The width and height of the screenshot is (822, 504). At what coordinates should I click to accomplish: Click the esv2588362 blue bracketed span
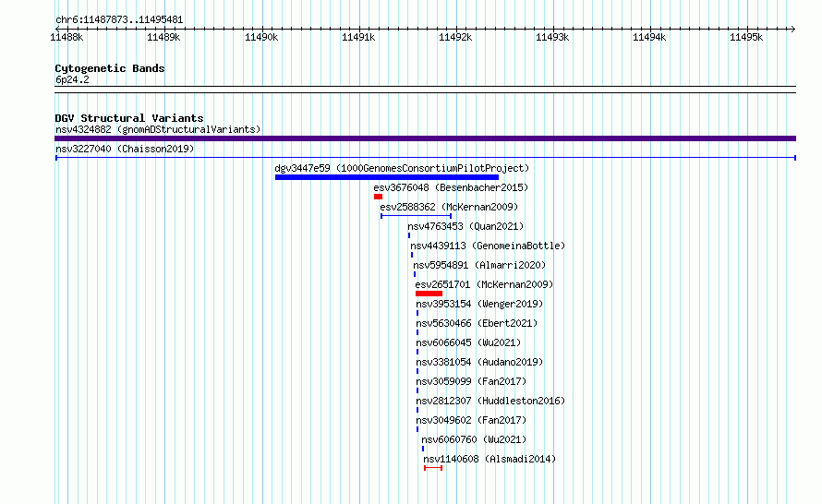point(416,216)
